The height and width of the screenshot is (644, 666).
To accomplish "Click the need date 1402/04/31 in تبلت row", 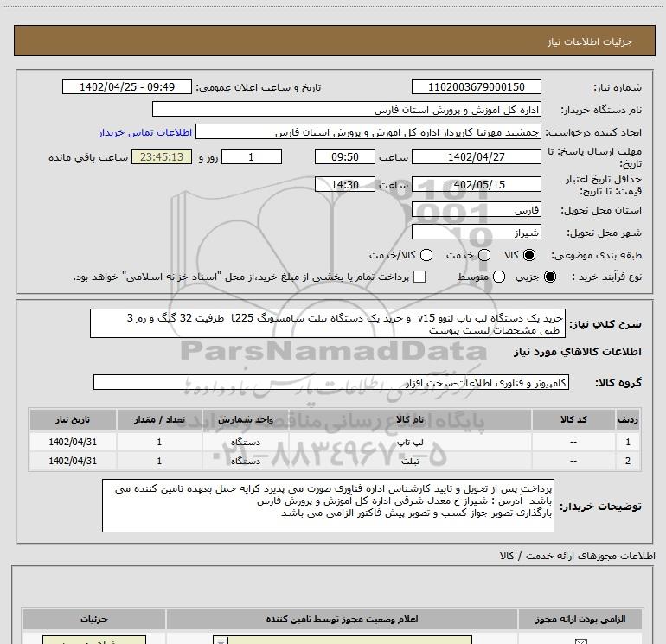I will click(73, 461).
